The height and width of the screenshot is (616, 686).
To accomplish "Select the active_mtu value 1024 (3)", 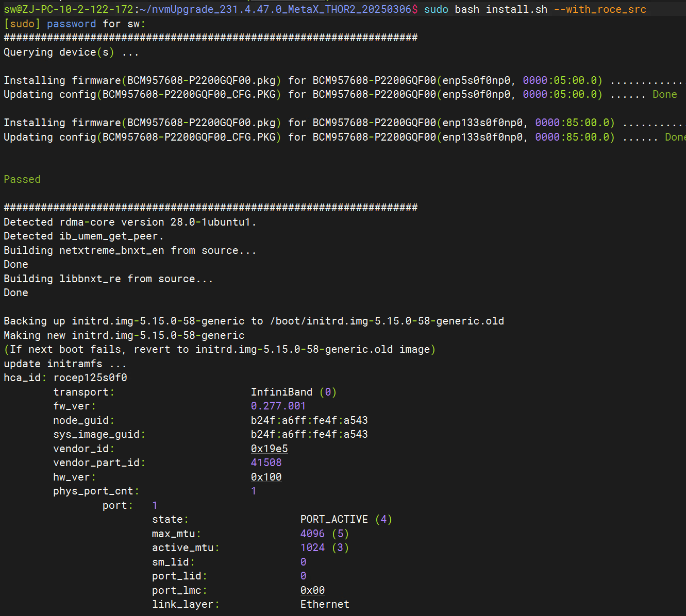I will point(325,547).
